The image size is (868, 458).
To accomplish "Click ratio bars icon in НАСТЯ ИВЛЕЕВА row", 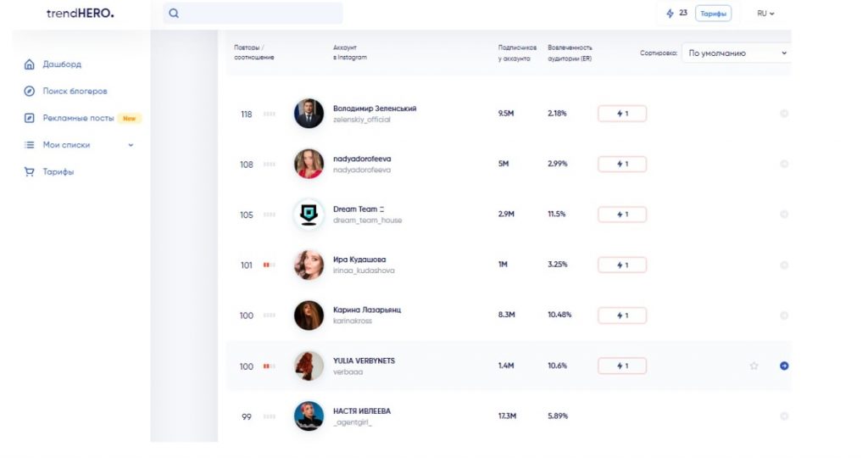I will click(x=270, y=417).
